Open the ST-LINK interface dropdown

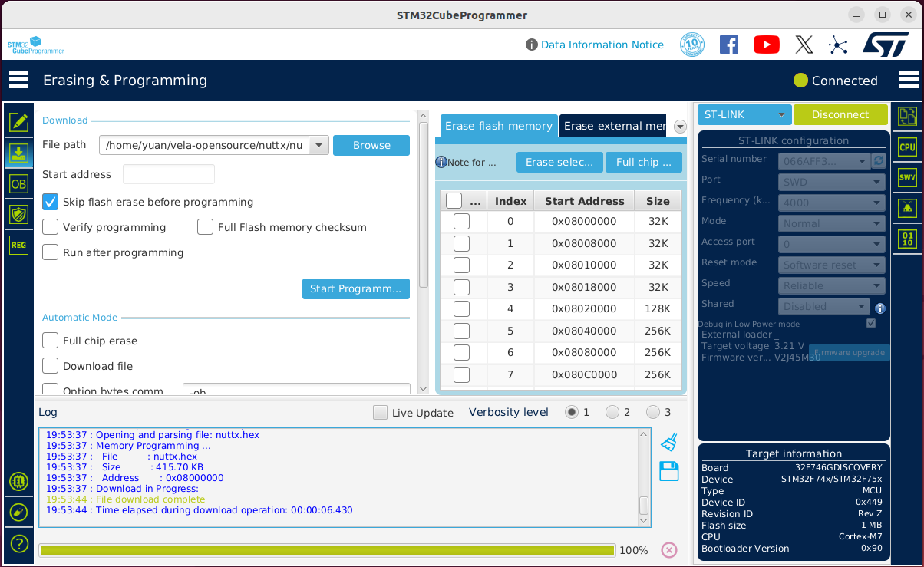pyautogui.click(x=744, y=114)
